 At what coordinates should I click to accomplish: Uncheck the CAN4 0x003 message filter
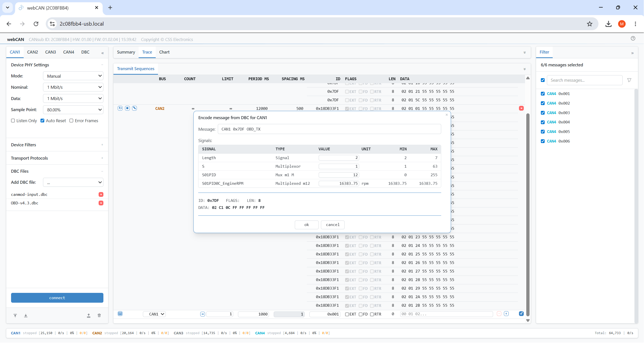(x=543, y=113)
